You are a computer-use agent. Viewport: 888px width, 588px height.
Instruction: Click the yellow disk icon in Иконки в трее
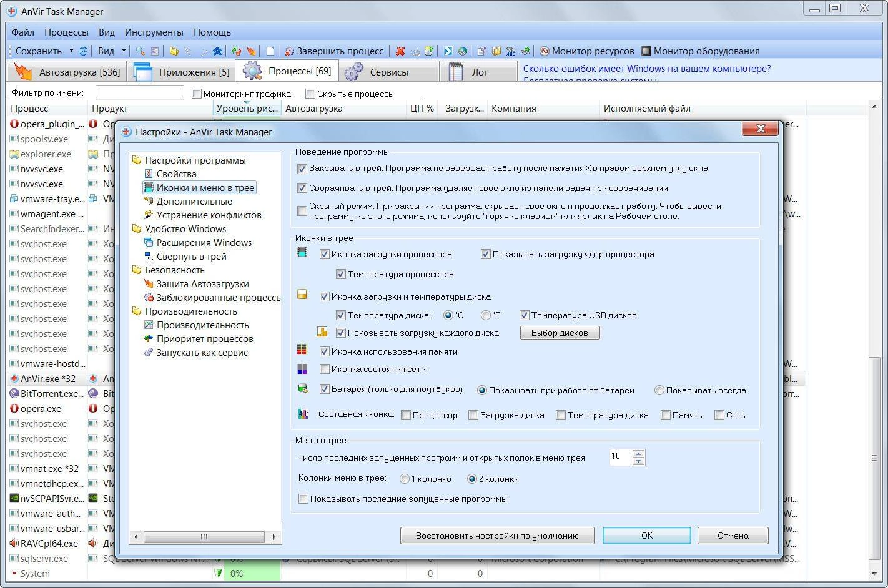click(302, 294)
